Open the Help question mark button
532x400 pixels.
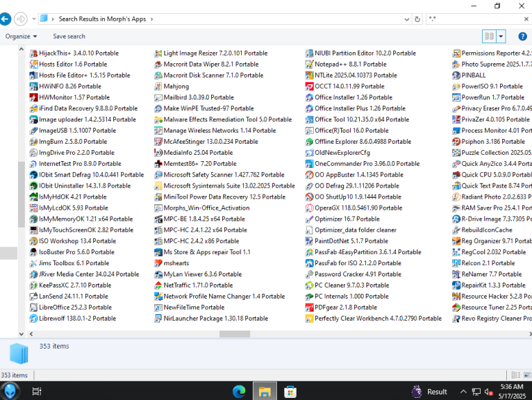522,36
